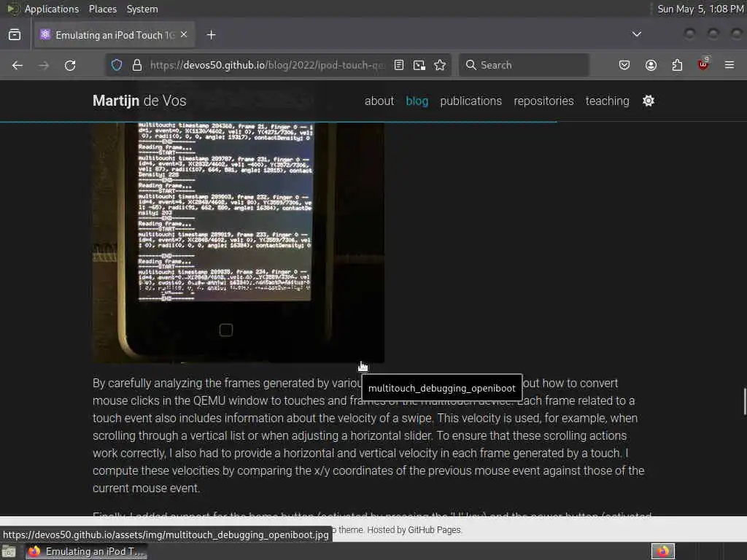Click the forward navigation arrow

44,65
